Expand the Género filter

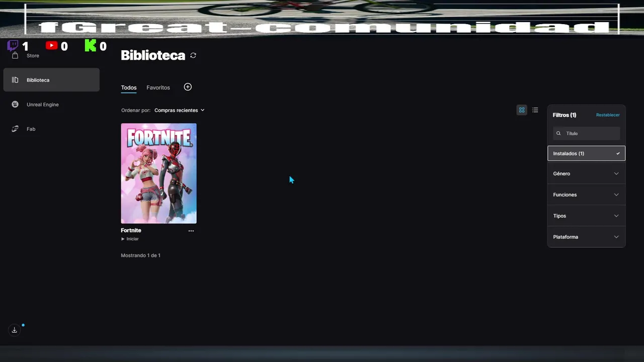(x=586, y=173)
